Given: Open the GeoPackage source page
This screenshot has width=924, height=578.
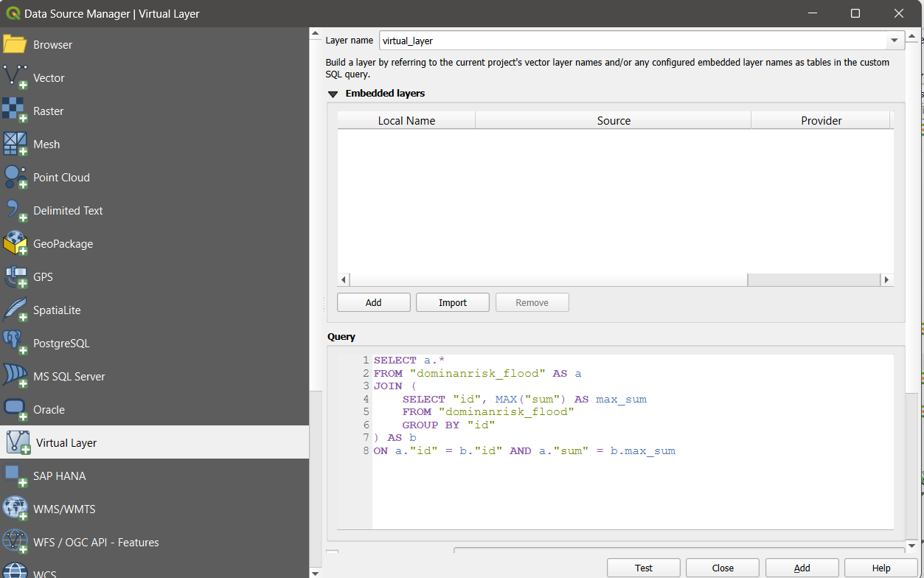Looking at the screenshot, I should pyautogui.click(x=63, y=244).
